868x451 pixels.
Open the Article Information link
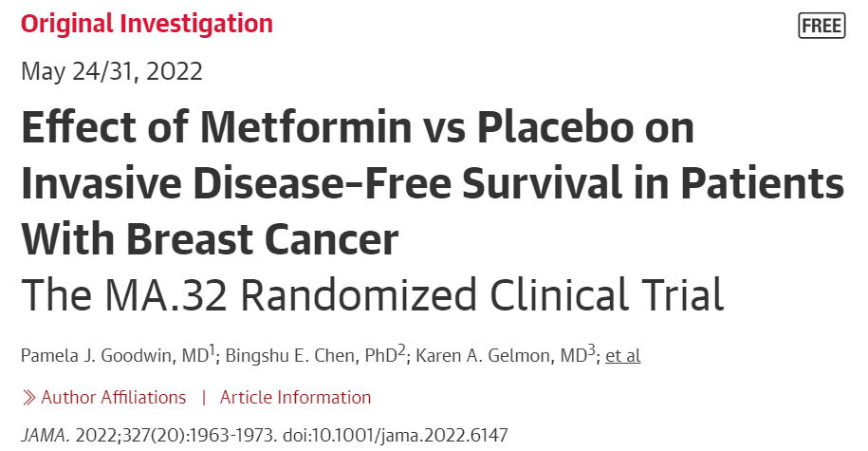[x=295, y=397]
